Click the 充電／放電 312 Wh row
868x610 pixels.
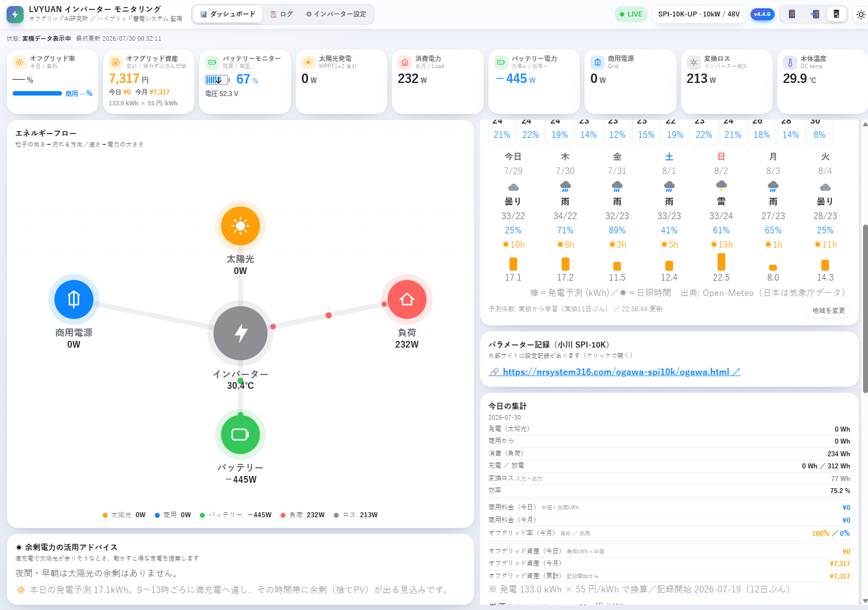pos(669,466)
